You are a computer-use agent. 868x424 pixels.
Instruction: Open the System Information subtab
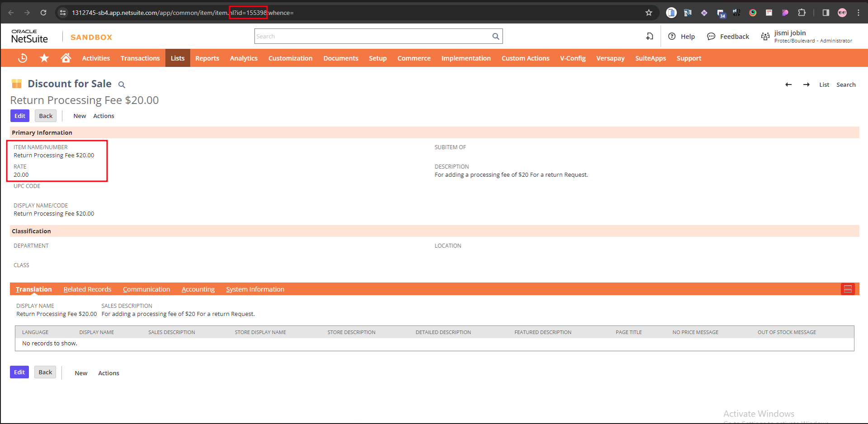click(x=255, y=289)
